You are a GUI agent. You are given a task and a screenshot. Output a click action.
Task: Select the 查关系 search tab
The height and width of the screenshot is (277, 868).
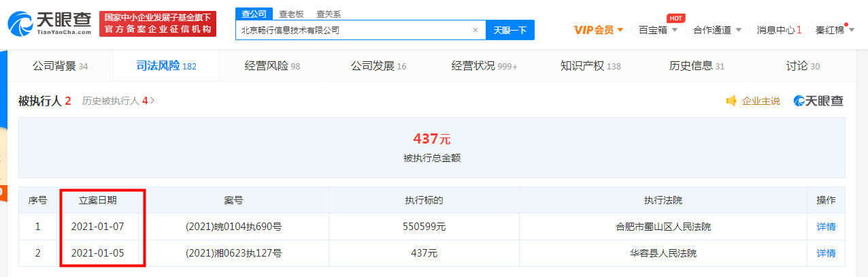tap(329, 14)
